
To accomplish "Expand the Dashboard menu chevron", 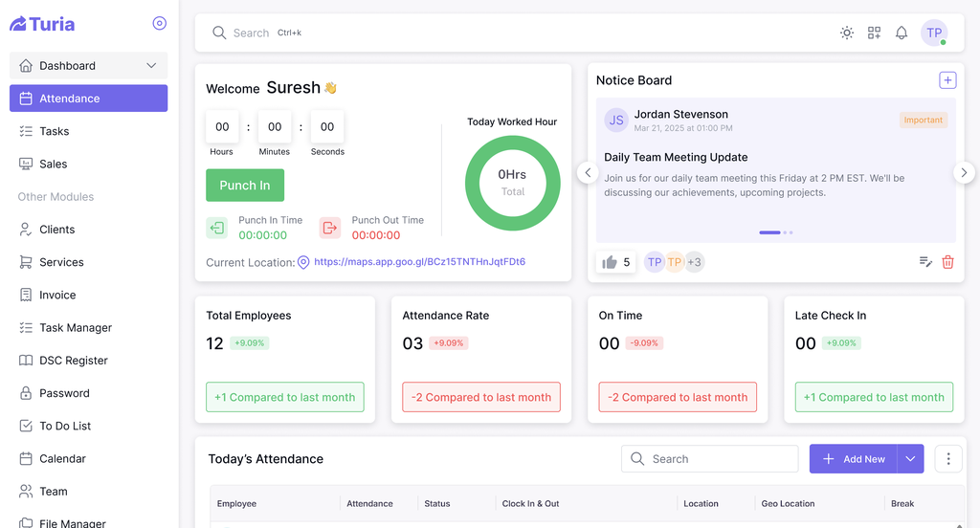I will (x=151, y=66).
